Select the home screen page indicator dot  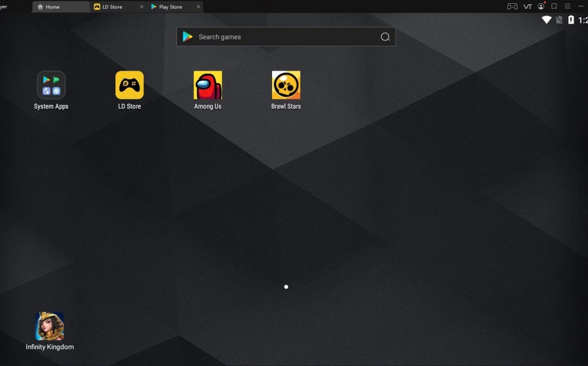[286, 287]
